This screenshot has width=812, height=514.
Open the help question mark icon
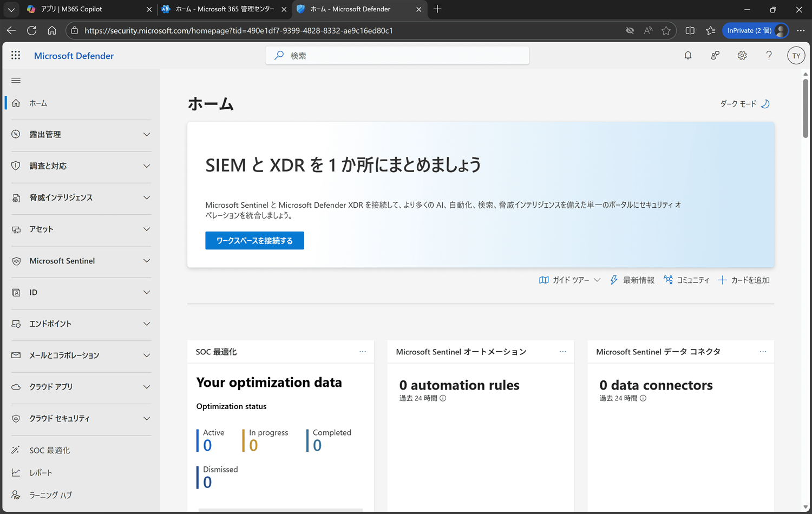tap(769, 55)
